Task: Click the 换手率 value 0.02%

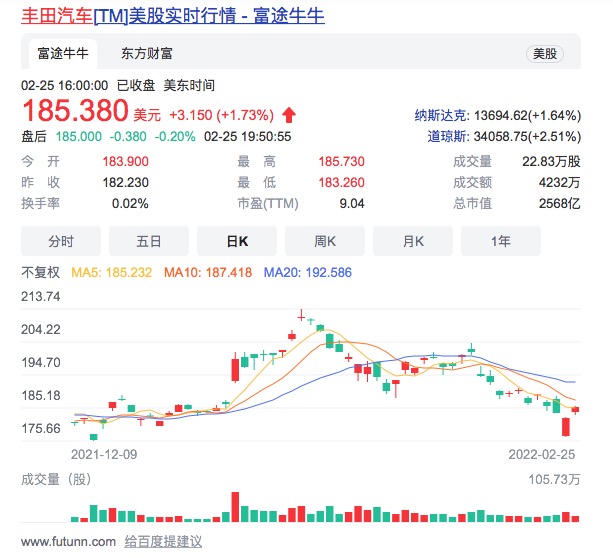Action: [x=130, y=204]
